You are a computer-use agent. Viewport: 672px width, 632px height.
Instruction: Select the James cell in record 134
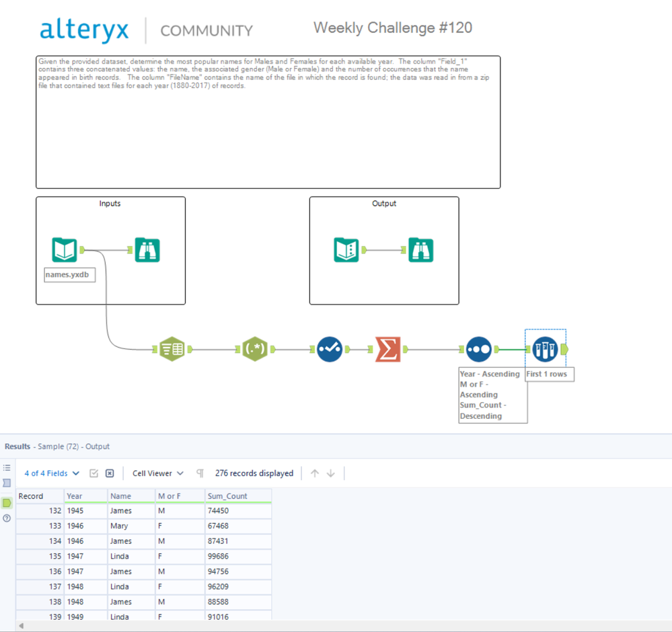[x=131, y=541]
